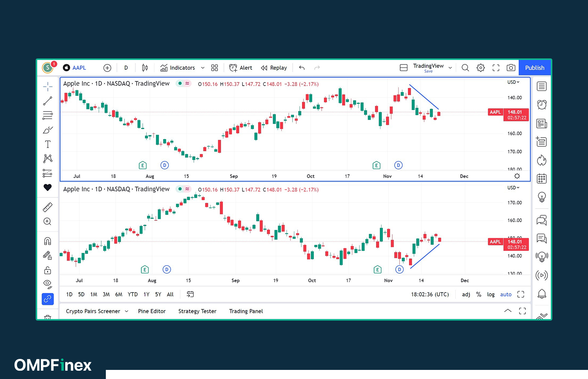Open the Indicators dialog
Viewport: 588px width, 379px height.
[x=178, y=68]
